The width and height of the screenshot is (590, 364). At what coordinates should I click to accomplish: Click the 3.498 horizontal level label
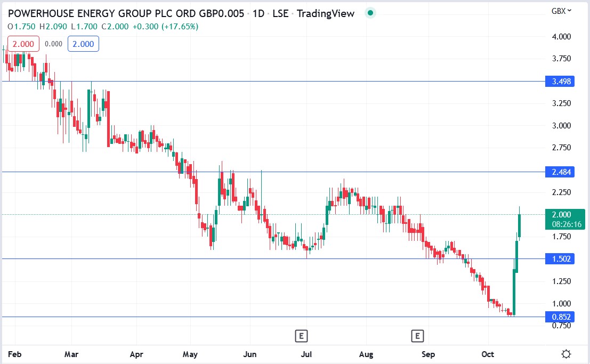(561, 81)
